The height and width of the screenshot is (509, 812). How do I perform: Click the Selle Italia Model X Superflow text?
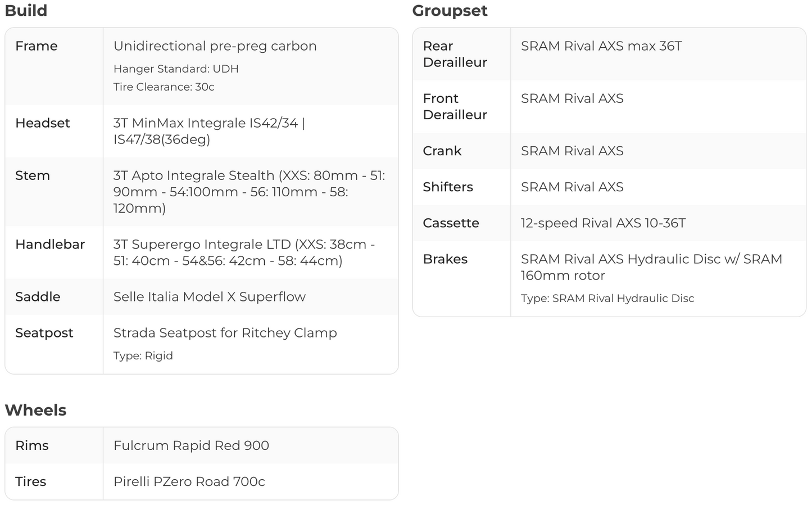pyautogui.click(x=209, y=296)
